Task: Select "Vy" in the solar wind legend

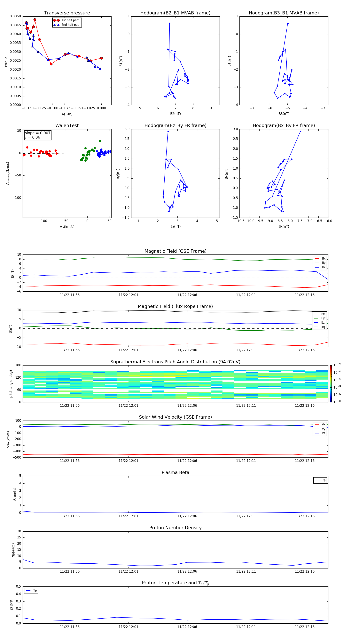Action: (320, 429)
